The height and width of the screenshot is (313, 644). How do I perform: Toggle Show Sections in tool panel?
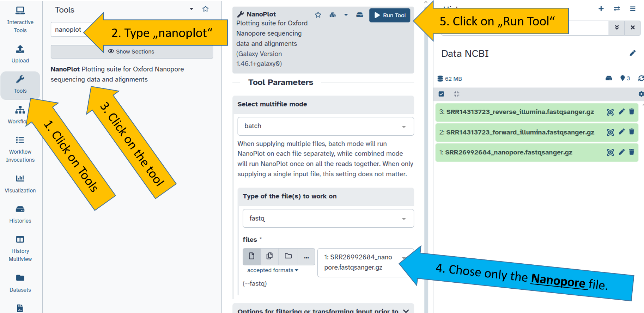tap(132, 51)
